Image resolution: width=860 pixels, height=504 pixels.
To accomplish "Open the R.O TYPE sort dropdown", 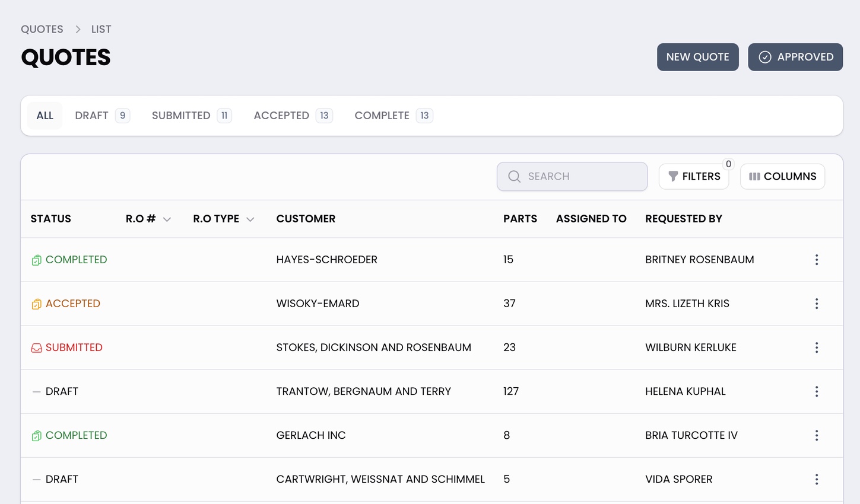I will tap(250, 219).
